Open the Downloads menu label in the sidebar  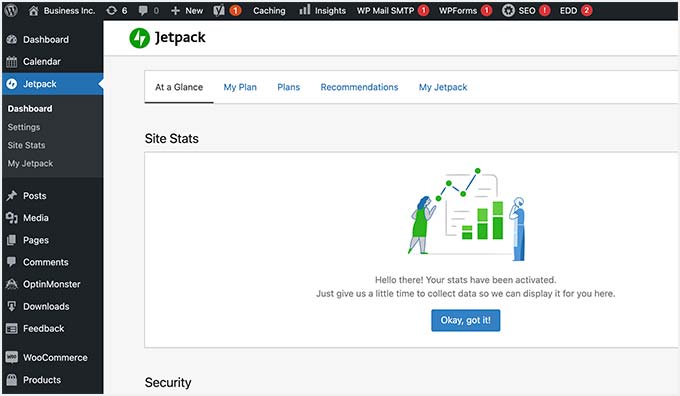(x=46, y=306)
